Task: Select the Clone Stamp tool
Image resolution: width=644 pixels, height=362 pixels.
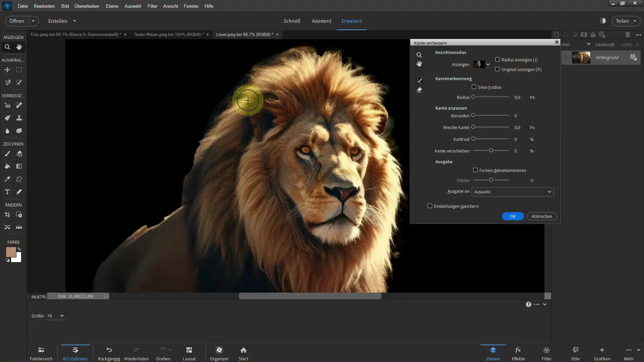Action: tap(19, 118)
